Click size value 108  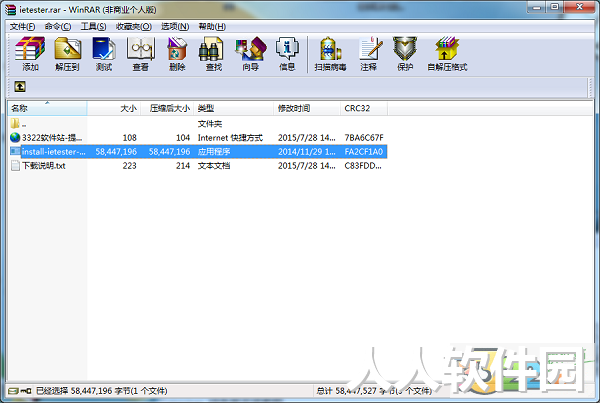click(130, 137)
